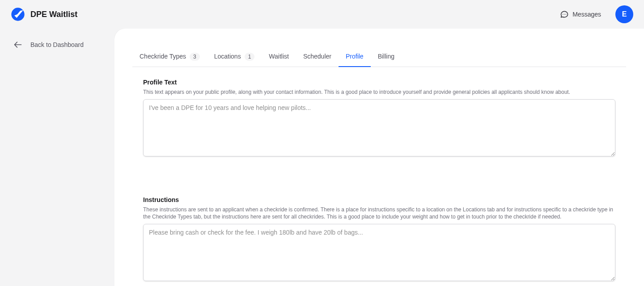Click inside the Profile Text input area
The height and width of the screenshot is (286, 644).
coord(379,127)
